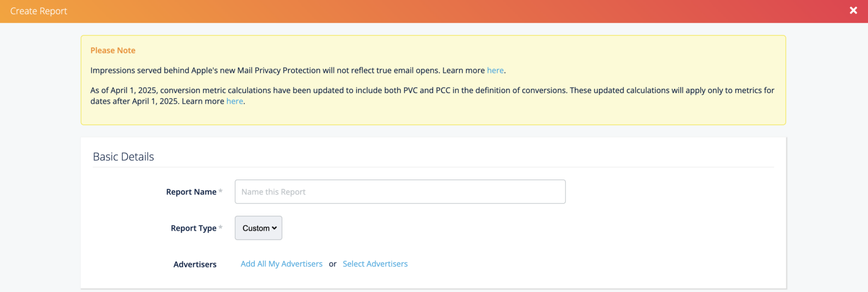Open the Mail Privacy Protection "here" link
This screenshot has width=868, height=292.
(x=495, y=70)
